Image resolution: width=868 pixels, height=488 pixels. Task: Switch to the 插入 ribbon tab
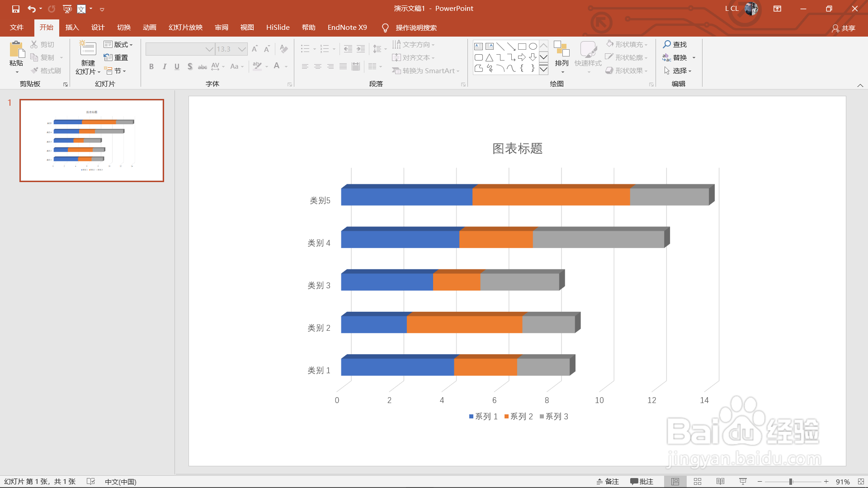pos(72,27)
